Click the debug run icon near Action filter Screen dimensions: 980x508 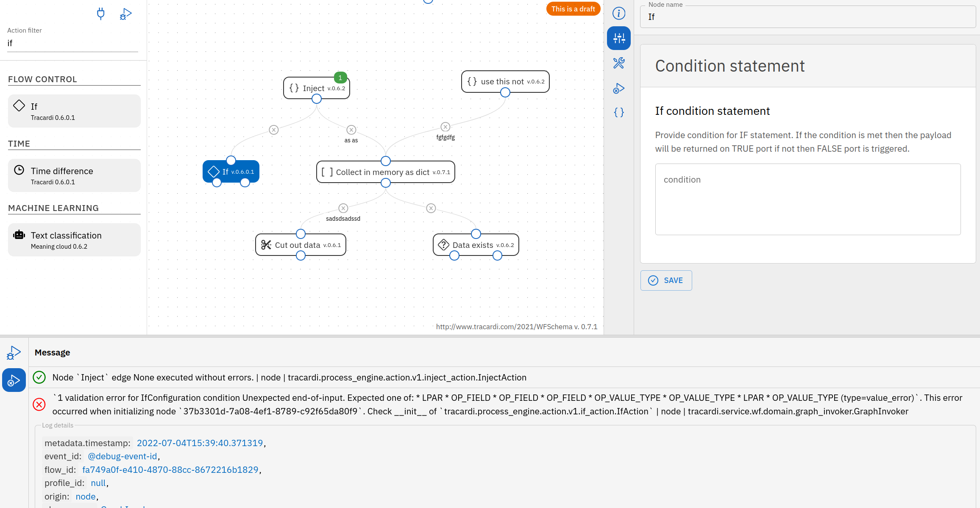[x=125, y=14]
